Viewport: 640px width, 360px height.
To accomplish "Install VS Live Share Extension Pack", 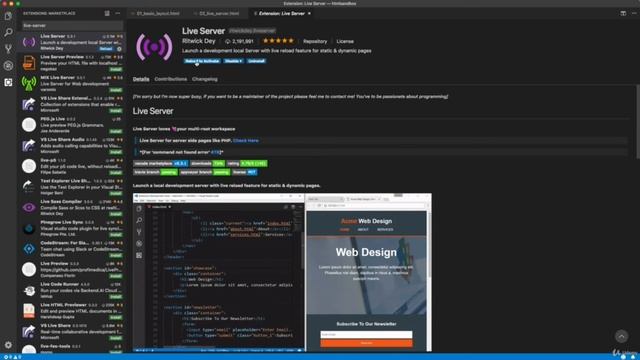I will point(116,111).
